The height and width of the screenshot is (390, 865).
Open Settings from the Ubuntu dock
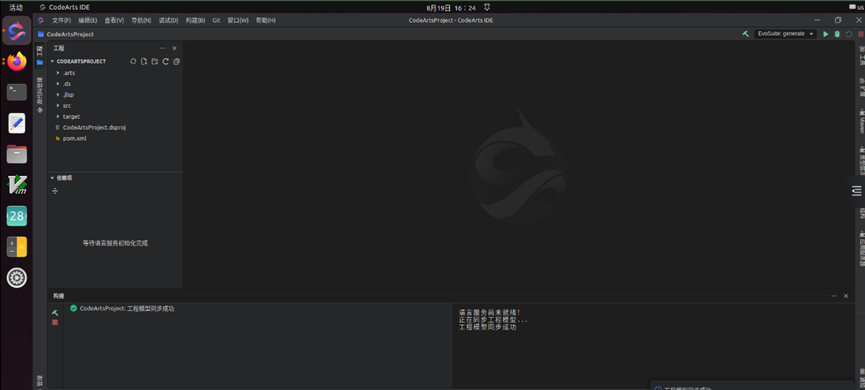click(x=17, y=277)
